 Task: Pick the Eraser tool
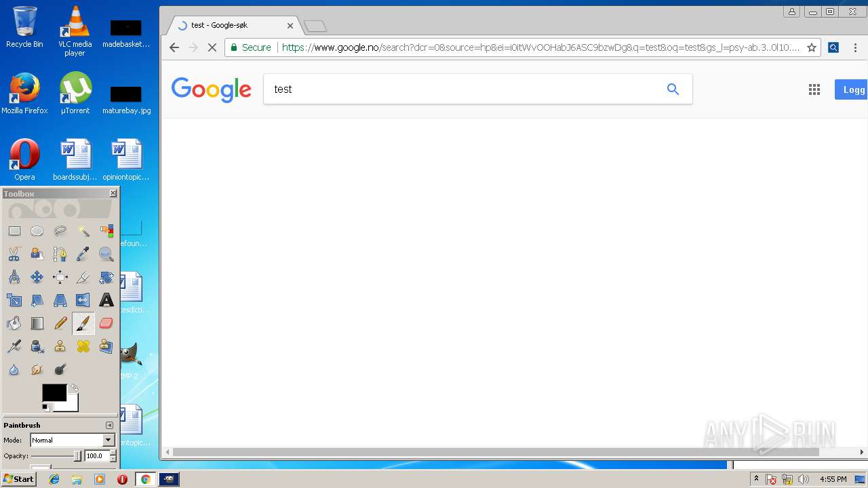(x=106, y=323)
